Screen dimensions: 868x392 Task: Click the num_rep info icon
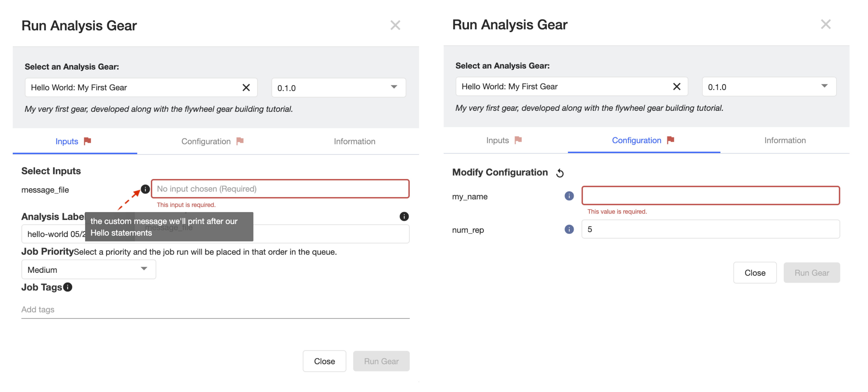coord(569,229)
